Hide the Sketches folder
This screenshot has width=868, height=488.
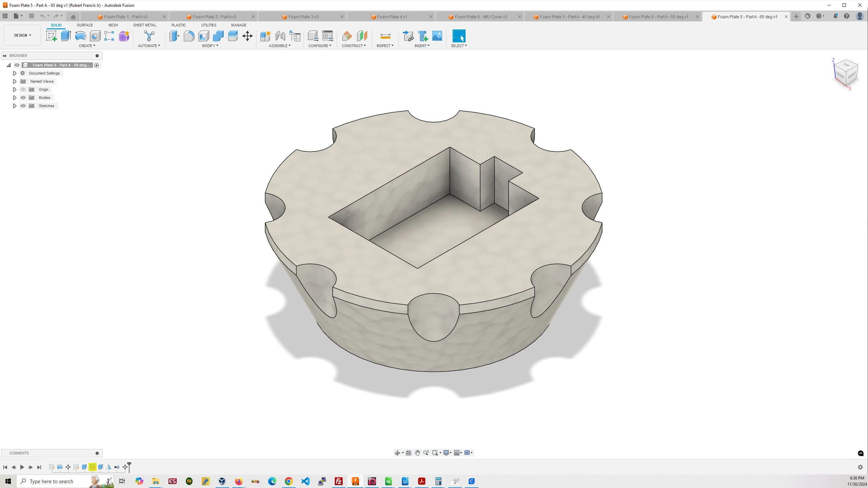pos(23,106)
